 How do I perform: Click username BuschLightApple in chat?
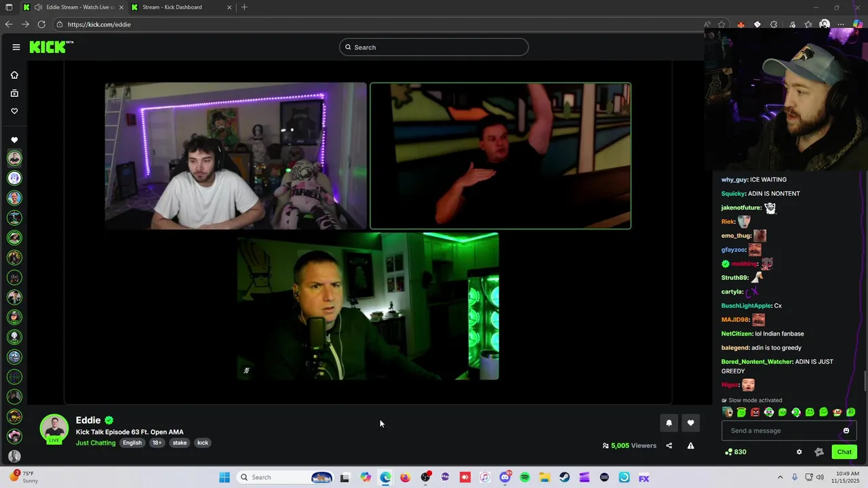click(746, 306)
